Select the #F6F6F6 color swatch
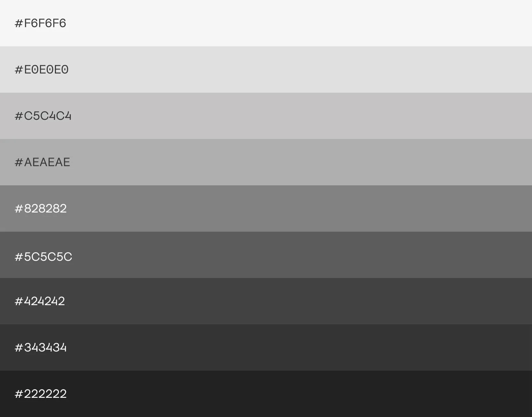This screenshot has height=417, width=532. [266, 23]
